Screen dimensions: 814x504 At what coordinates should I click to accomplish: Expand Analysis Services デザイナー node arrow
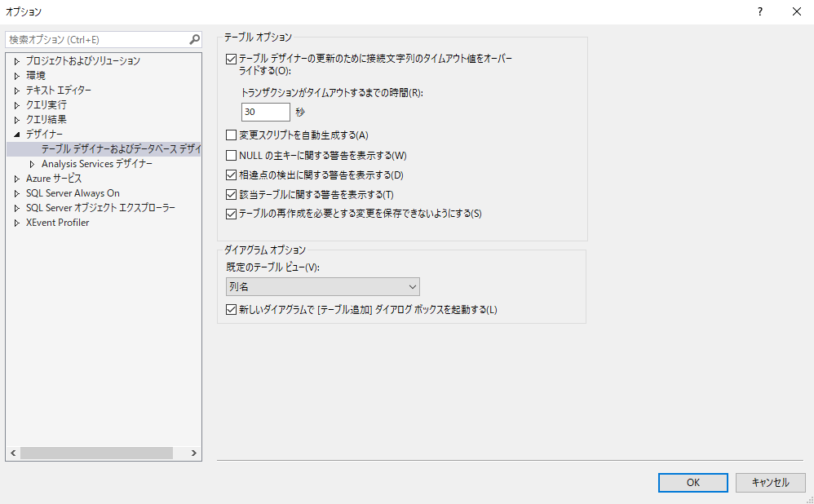click(x=33, y=164)
